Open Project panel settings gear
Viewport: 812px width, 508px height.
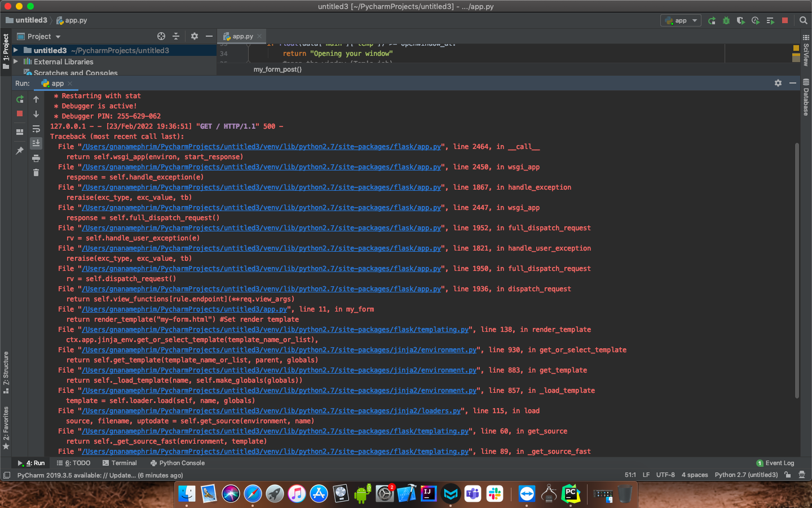pos(195,36)
